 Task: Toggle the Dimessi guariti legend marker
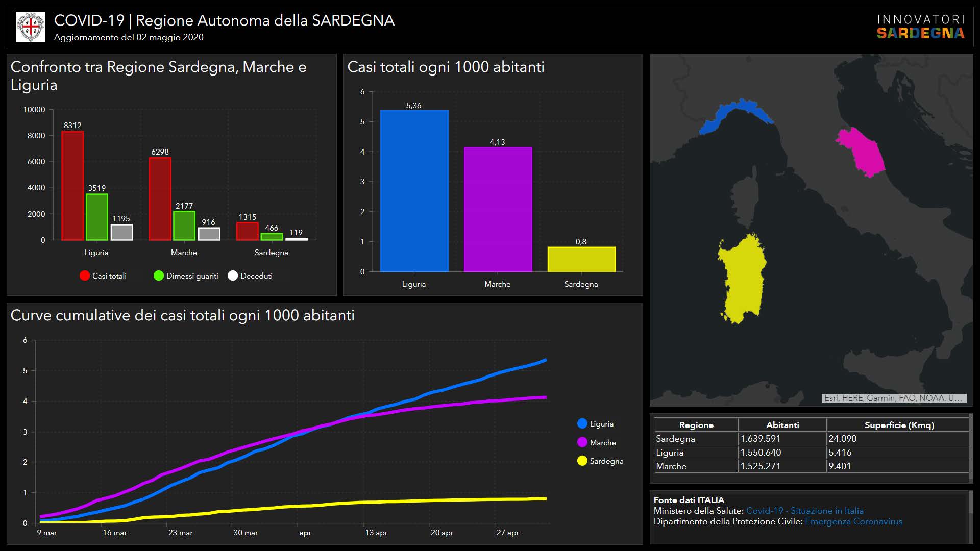click(x=159, y=276)
